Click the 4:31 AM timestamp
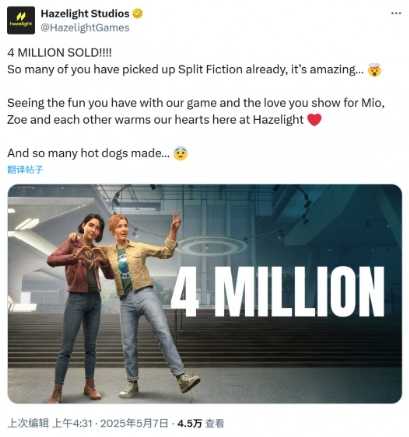Screen dimensions: 409x437 pyautogui.click(x=72, y=423)
